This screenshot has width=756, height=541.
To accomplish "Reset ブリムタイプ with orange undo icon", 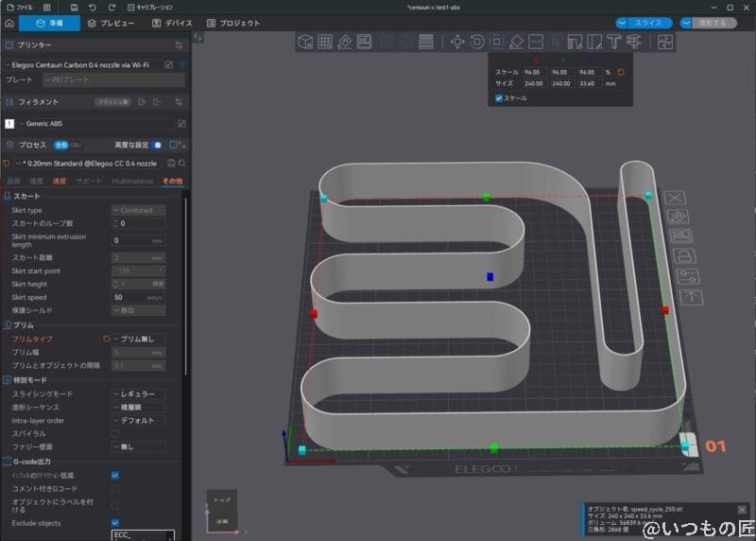I will (106, 339).
